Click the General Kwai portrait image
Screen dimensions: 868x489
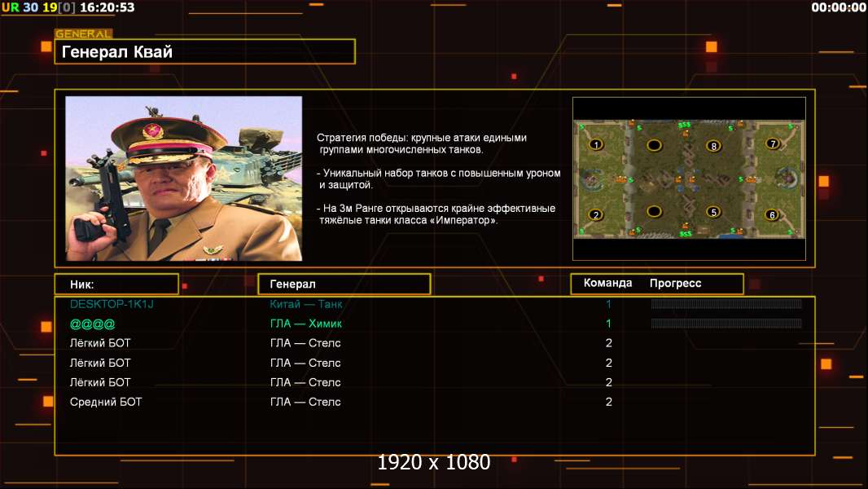tap(184, 178)
